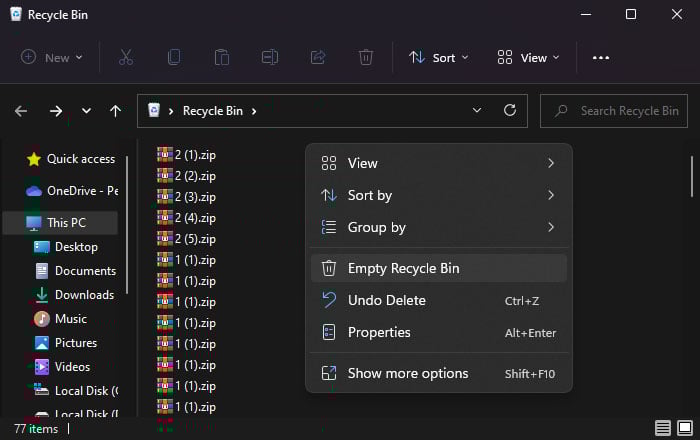
Task: Click the Share icon in toolbar
Action: pos(318,58)
